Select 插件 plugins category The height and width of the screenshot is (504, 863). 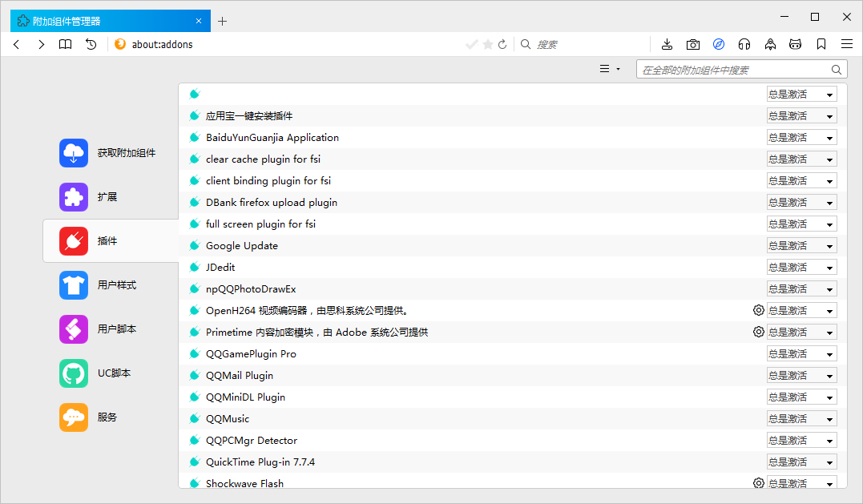(110, 241)
